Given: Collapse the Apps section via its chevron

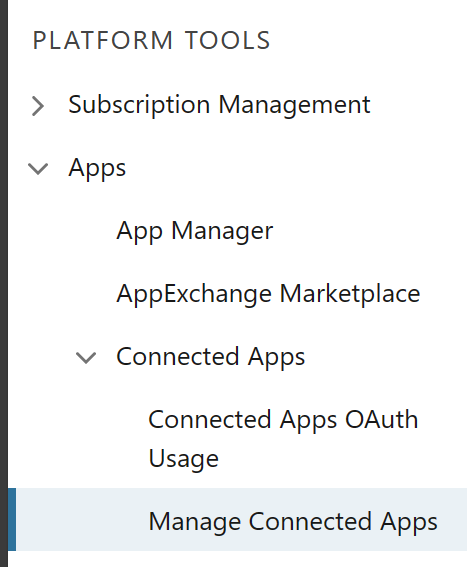Looking at the screenshot, I should (x=38, y=169).
